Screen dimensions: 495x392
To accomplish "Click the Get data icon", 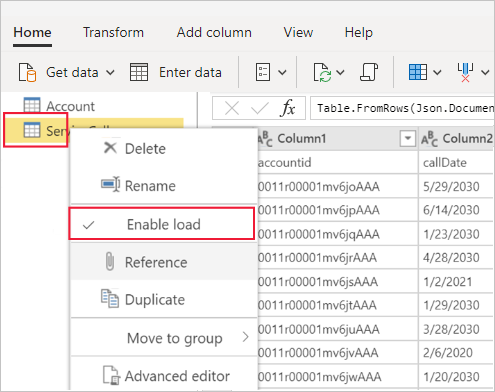I will (x=27, y=72).
